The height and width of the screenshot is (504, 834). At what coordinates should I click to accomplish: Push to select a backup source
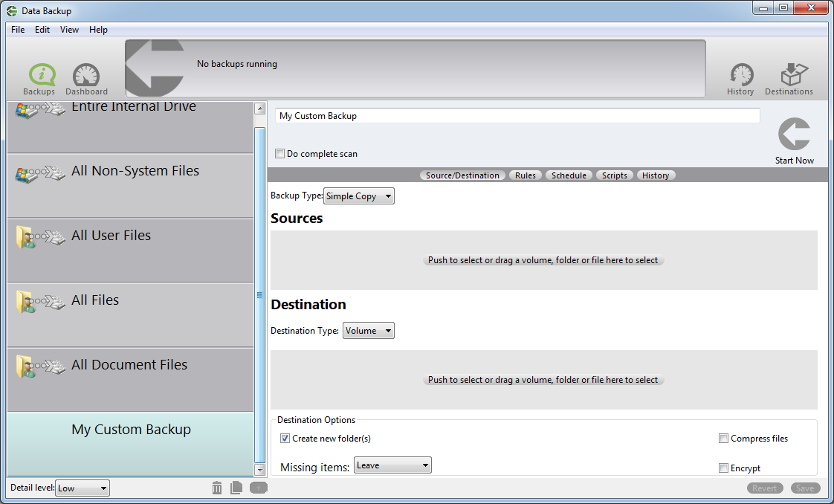pos(543,259)
